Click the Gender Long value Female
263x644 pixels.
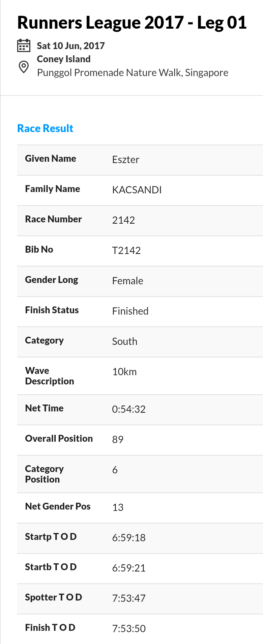(x=128, y=281)
